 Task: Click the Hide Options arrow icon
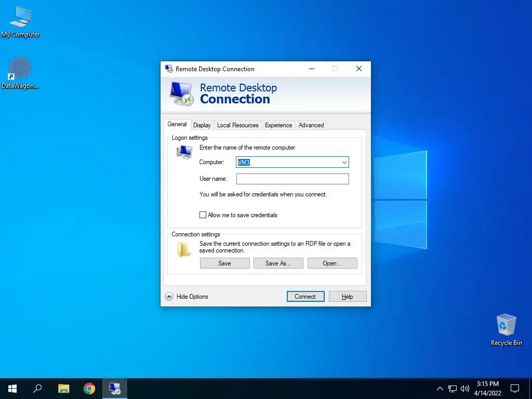169,297
